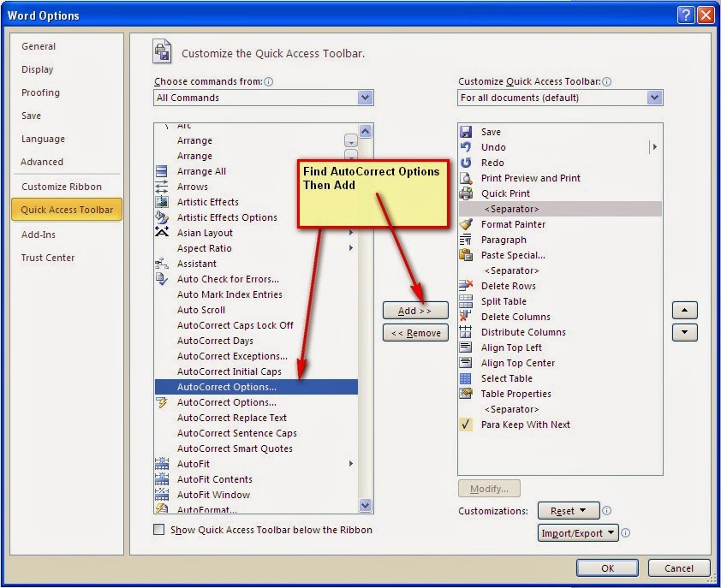Select the Asian Layout icon
This screenshot has height=588, width=721.
(161, 232)
